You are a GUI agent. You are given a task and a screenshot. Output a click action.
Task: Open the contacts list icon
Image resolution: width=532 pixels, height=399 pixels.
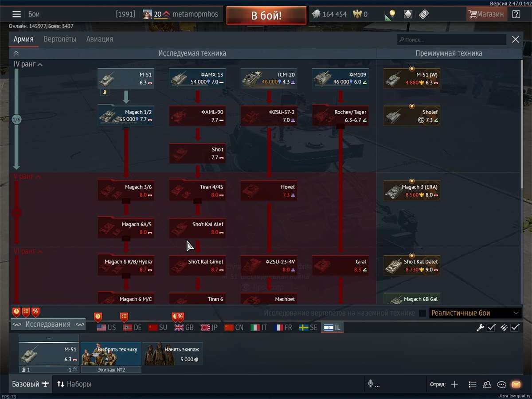pyautogui.click(x=473, y=384)
